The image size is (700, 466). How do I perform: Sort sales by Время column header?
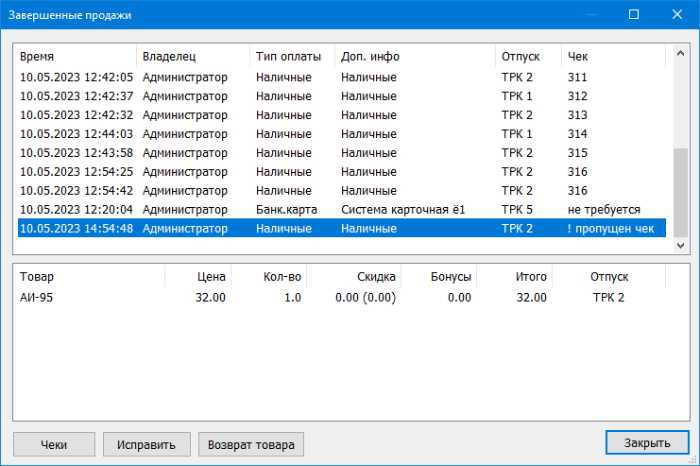75,56
